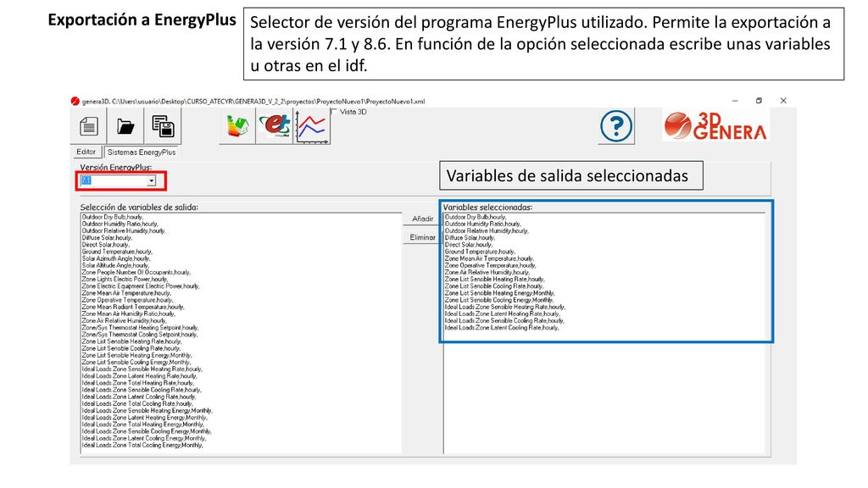Select Zone Mean Air Humidity Ratio,hourly
Viewport: 868px width, 488px height.
coord(129,313)
